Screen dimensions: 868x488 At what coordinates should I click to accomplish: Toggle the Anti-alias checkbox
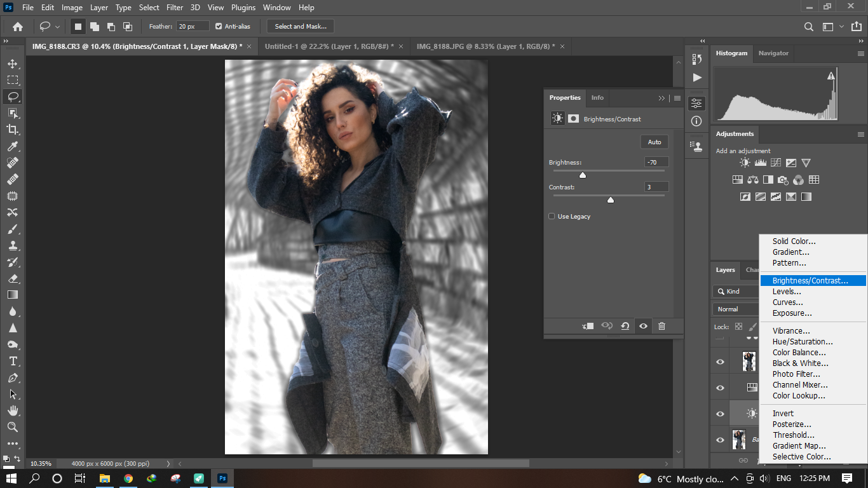219,26
